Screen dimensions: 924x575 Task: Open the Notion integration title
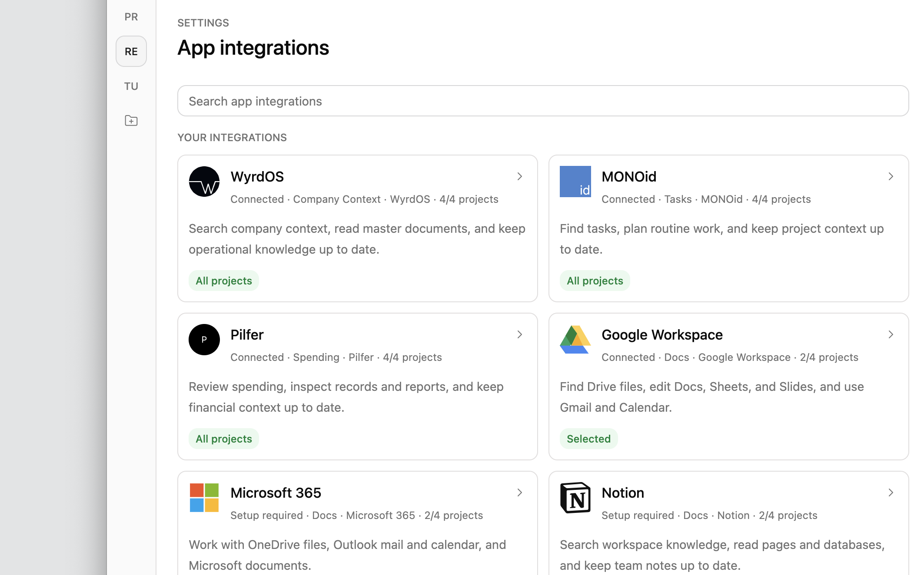point(623,493)
